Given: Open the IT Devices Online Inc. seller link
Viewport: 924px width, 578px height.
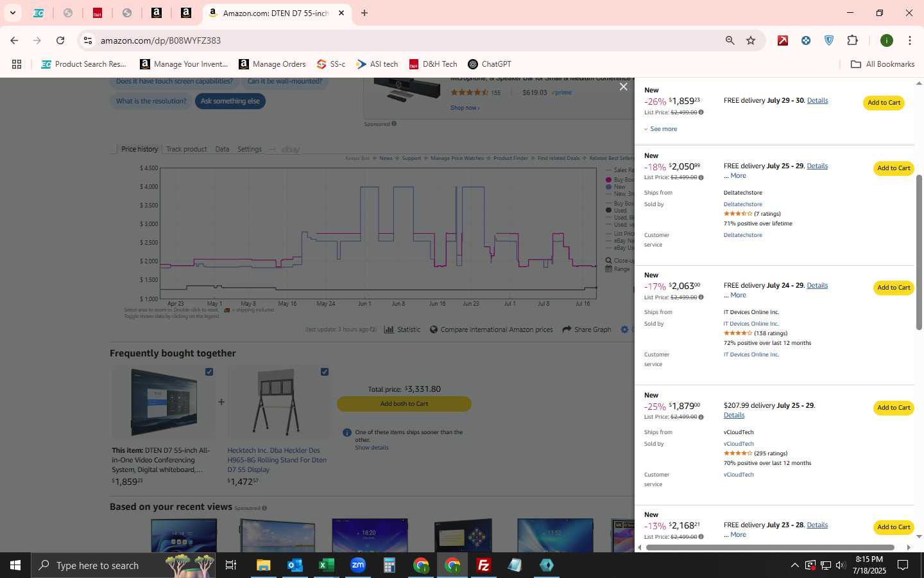Looking at the screenshot, I should point(751,324).
